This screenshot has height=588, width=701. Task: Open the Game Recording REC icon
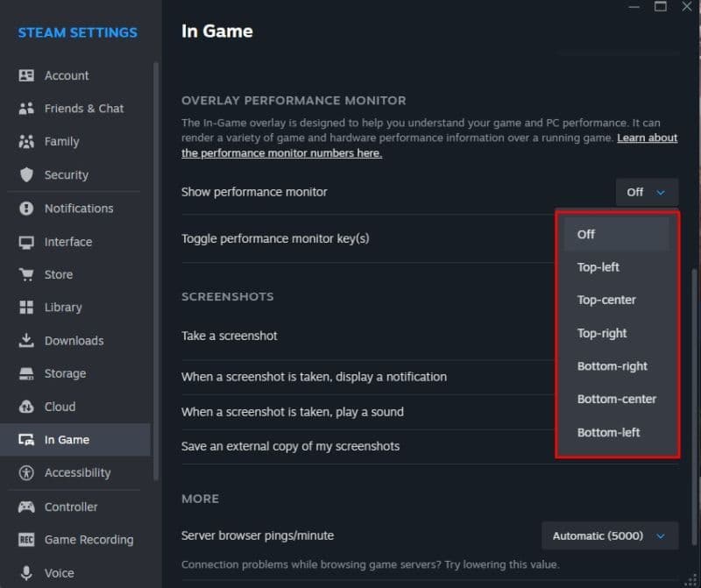(26, 540)
